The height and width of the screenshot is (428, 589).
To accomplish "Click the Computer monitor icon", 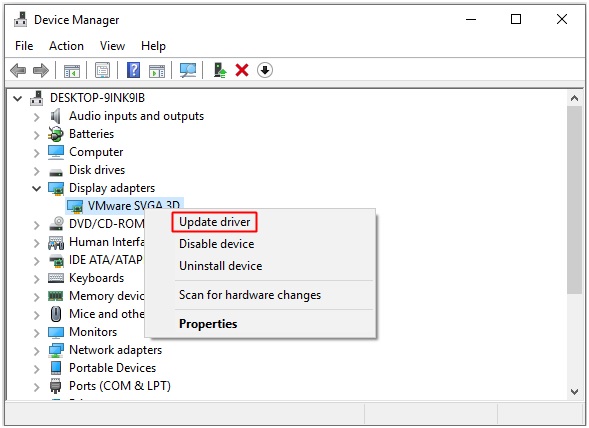I will 56,152.
